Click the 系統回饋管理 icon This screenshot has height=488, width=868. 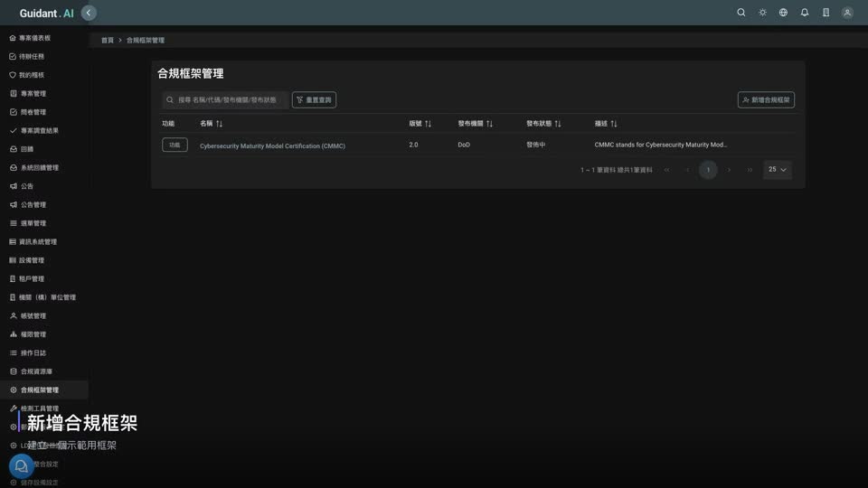coord(14,168)
